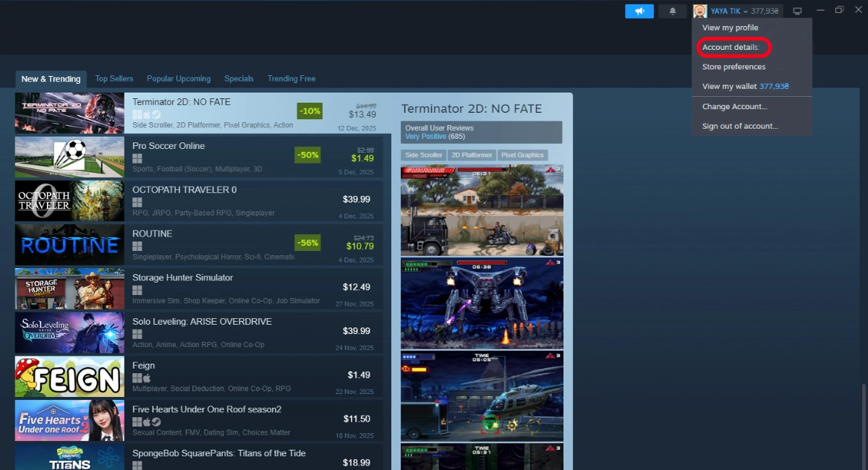Switch to the Specials tab

coord(239,79)
